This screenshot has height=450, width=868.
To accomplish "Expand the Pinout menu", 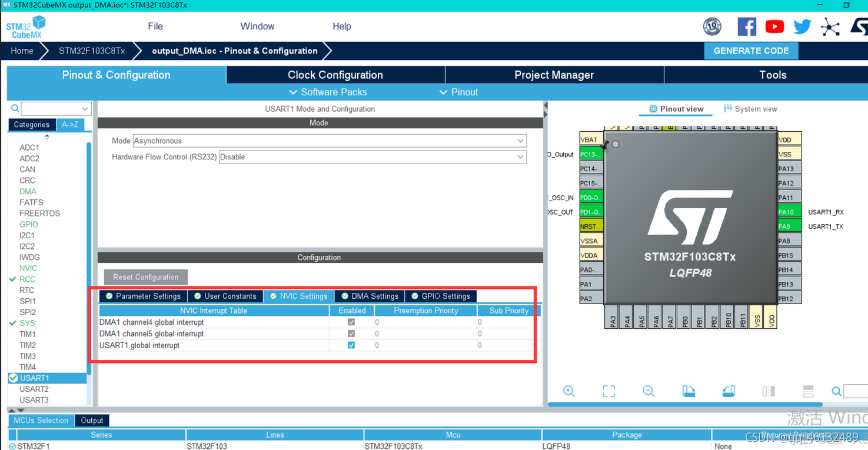I will tap(458, 92).
